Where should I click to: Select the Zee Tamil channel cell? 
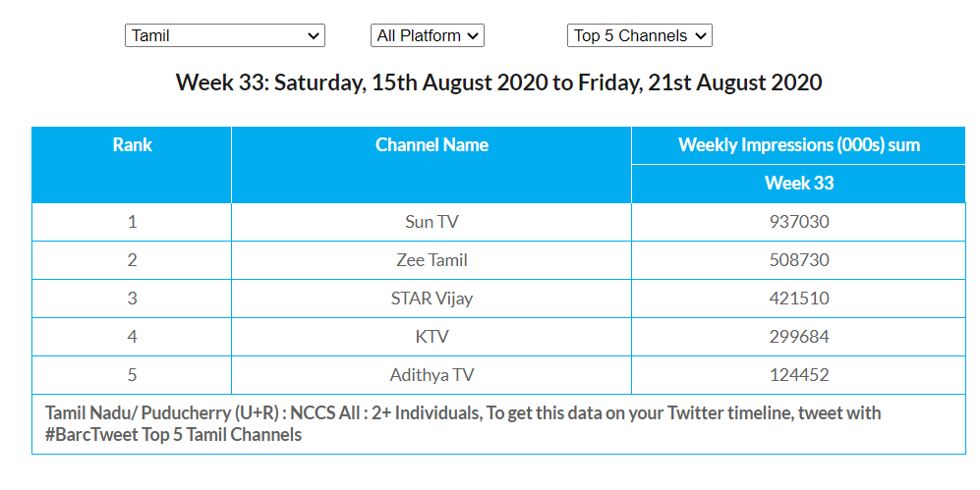[x=432, y=260]
